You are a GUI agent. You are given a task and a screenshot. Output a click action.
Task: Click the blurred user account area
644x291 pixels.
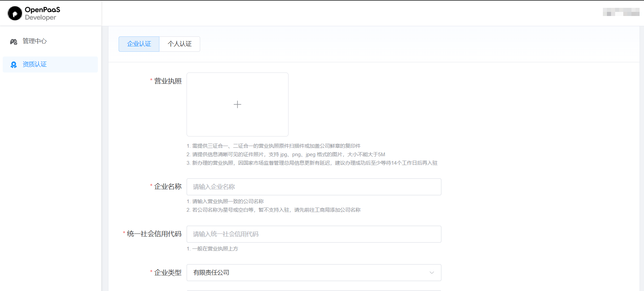(x=621, y=12)
